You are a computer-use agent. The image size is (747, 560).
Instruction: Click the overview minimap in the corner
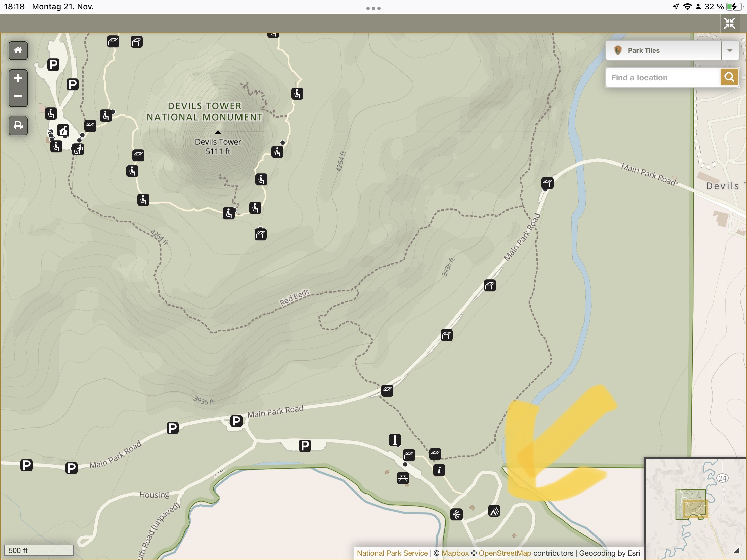[695, 509]
